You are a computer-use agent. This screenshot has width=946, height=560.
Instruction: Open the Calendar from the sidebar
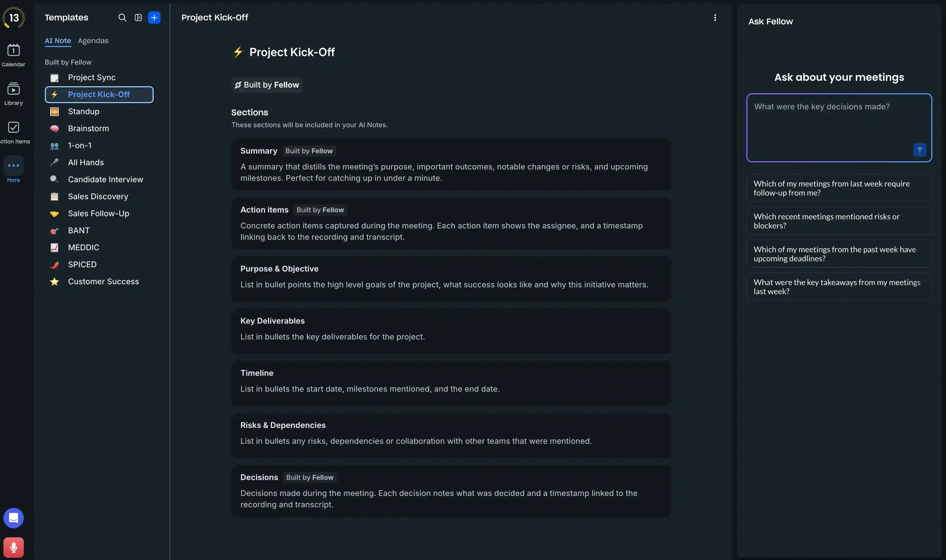[14, 54]
